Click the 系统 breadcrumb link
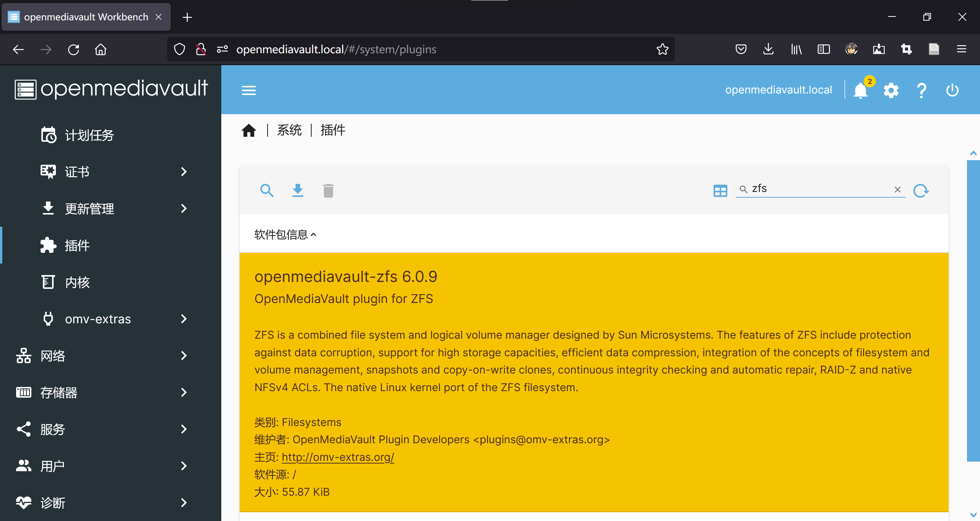Viewport: 980px width, 521px height. [289, 131]
